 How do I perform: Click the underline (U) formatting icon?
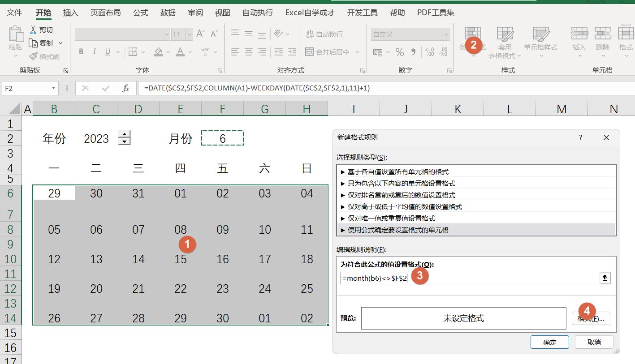click(x=106, y=51)
